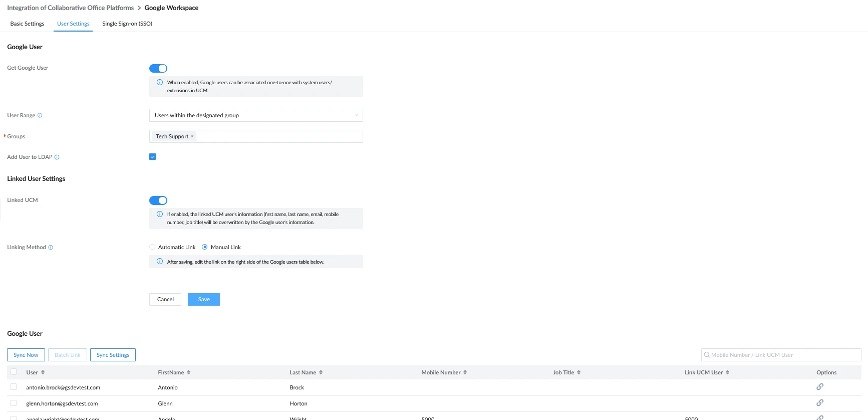
Task: Click the search magnifier icon
Action: [707, 355]
